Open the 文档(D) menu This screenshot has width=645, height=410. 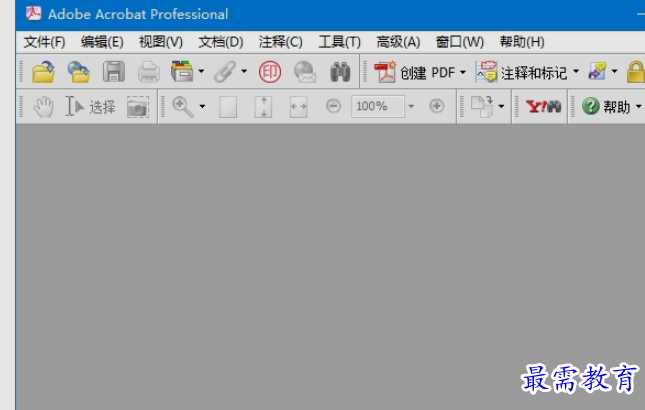click(x=221, y=42)
